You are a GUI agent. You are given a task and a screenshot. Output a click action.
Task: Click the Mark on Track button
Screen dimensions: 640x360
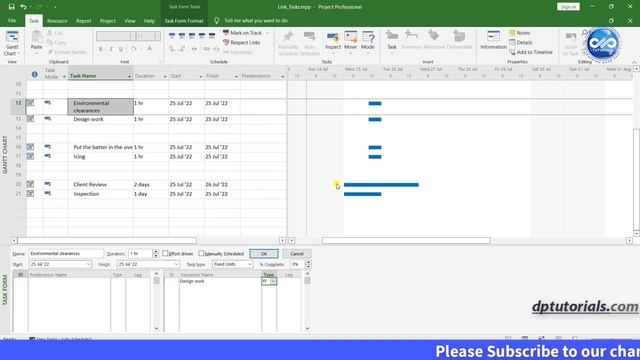(x=242, y=33)
